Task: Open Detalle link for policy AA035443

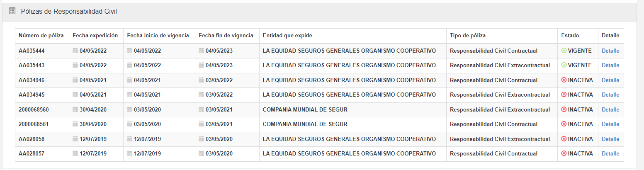Action: (610, 65)
